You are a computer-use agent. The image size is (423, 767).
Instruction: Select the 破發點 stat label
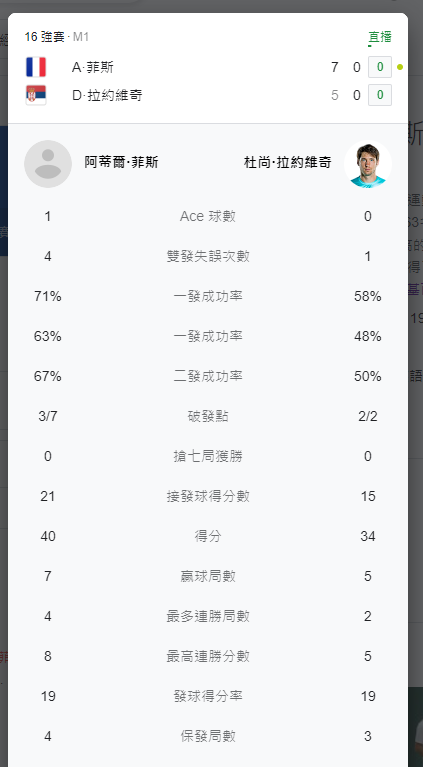click(208, 416)
